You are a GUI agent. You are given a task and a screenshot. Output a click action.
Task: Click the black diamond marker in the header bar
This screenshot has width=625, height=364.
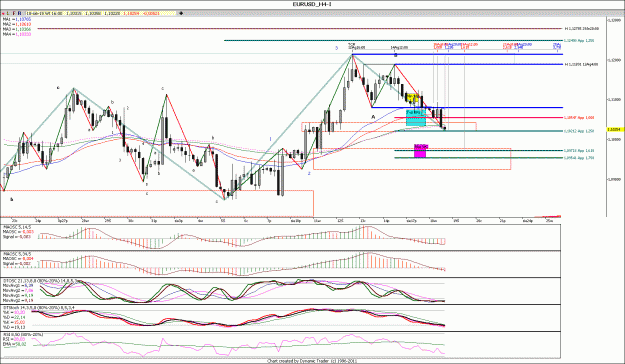coord(181,13)
